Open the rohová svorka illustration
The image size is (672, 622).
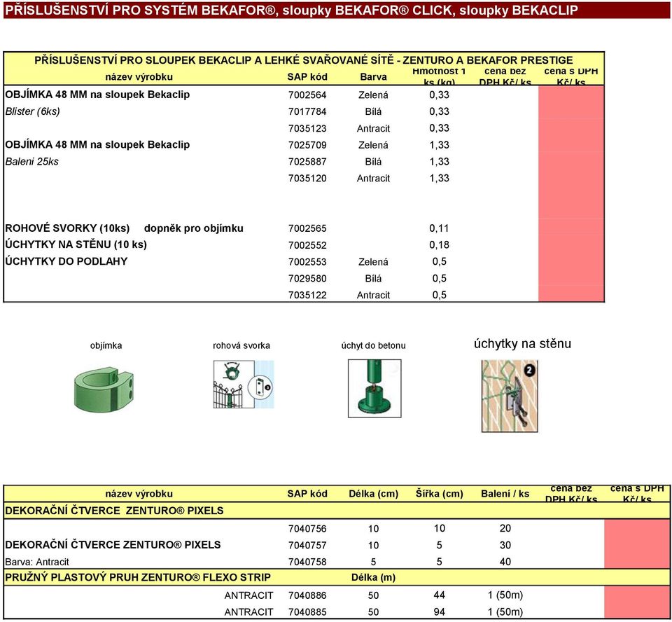point(244,385)
